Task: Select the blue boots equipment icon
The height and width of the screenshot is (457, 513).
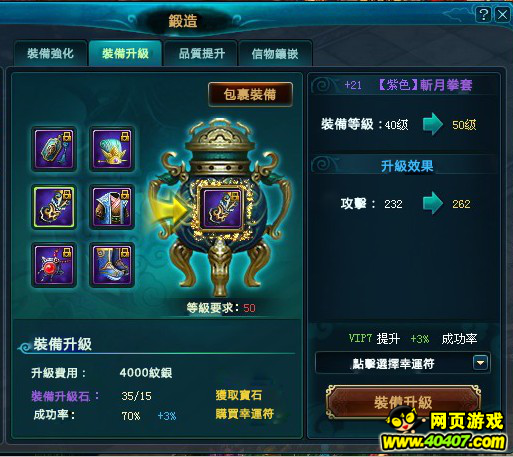Action: pos(112,265)
